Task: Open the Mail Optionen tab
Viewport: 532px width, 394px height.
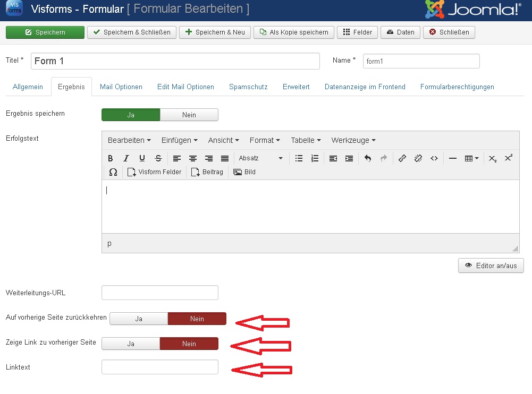Action: coord(121,86)
